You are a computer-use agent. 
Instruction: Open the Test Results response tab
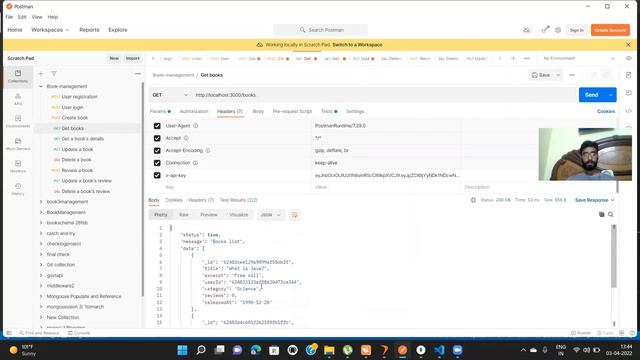click(x=238, y=200)
